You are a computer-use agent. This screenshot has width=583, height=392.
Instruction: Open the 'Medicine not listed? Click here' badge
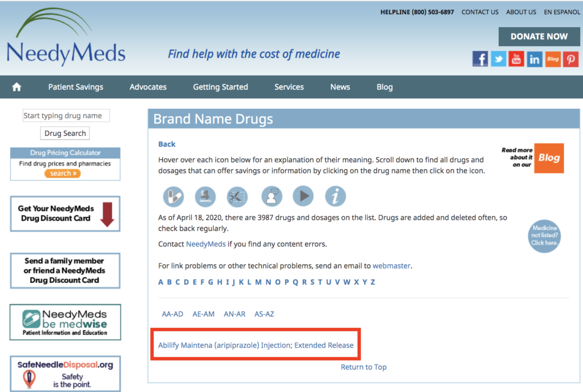tap(544, 234)
